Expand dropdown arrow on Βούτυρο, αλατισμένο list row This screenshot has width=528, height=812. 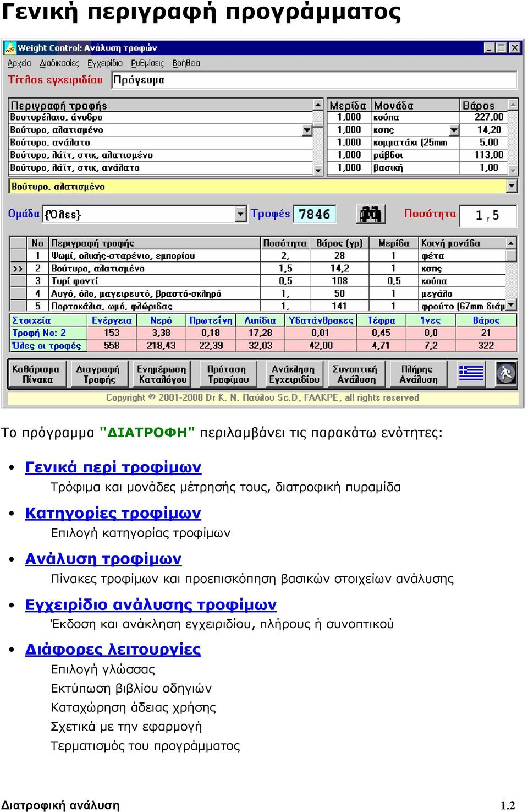307,130
